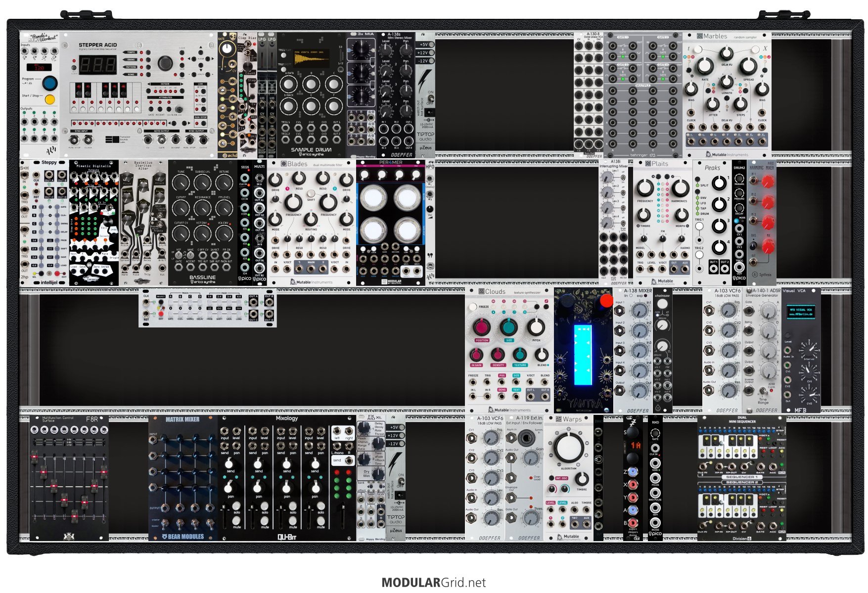This screenshot has width=868, height=593.
Task: Click the Sample Drum waveform display
Action: (x=312, y=58)
